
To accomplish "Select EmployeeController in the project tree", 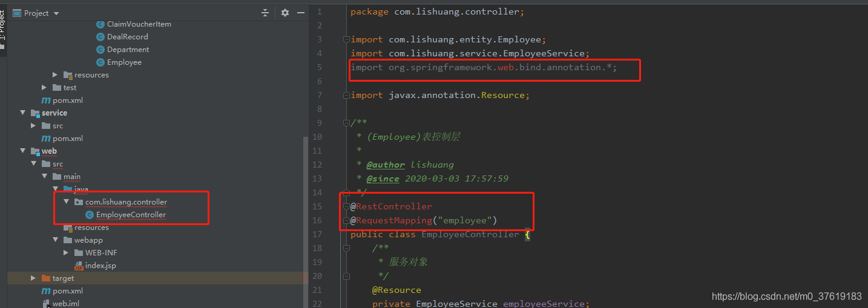I will click(131, 215).
